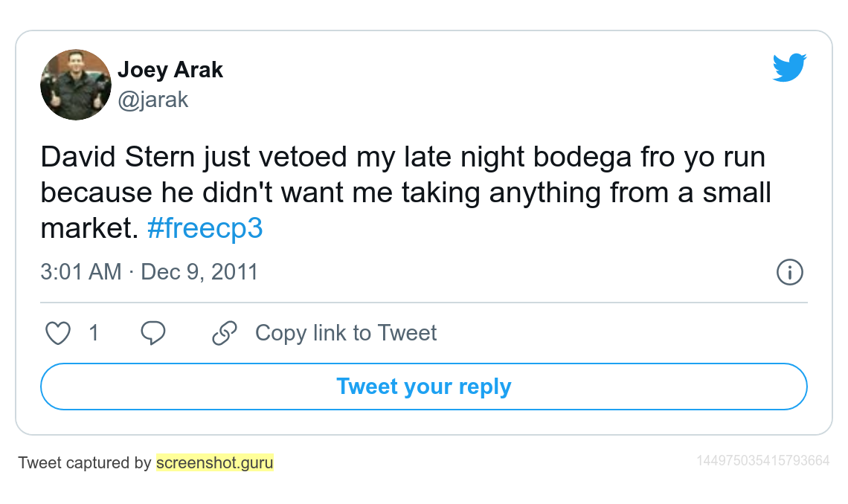Open the tweet info circle icon
This screenshot has height=504, width=848.
point(789,272)
